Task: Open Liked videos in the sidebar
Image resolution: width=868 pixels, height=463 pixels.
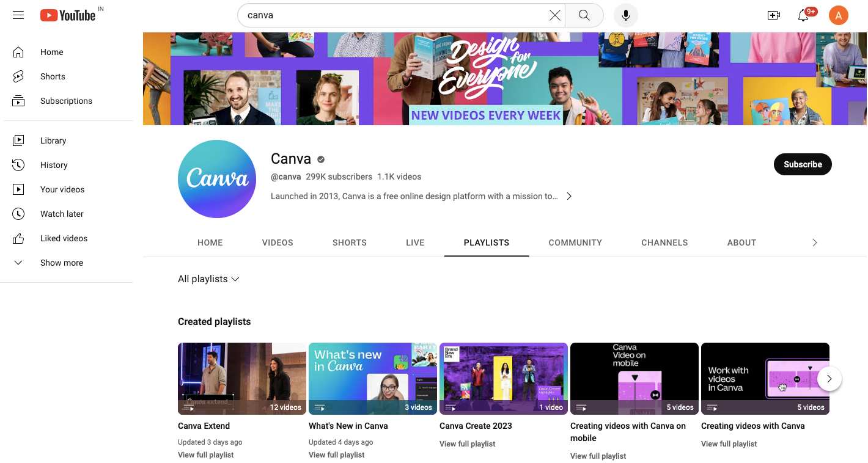Action: pyautogui.click(x=67, y=238)
